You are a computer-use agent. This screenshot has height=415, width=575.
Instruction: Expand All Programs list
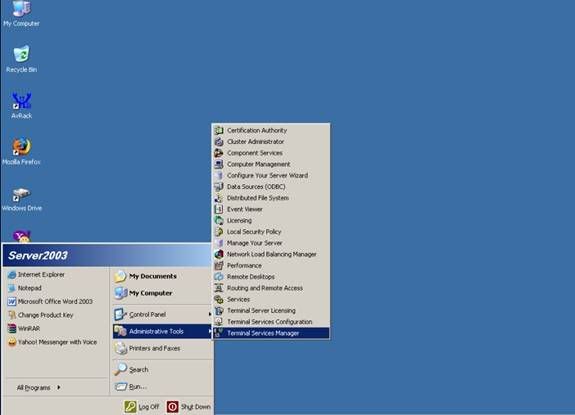coord(39,388)
